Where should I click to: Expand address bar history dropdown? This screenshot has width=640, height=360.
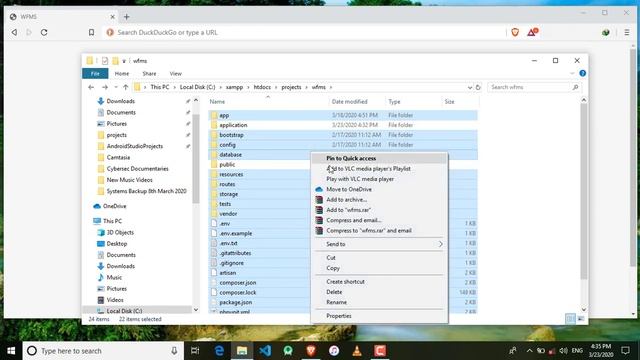tap(469, 87)
